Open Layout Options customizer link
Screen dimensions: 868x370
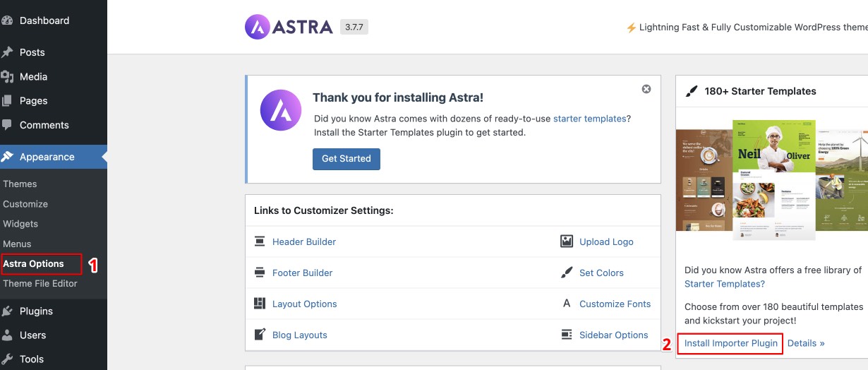tap(305, 304)
